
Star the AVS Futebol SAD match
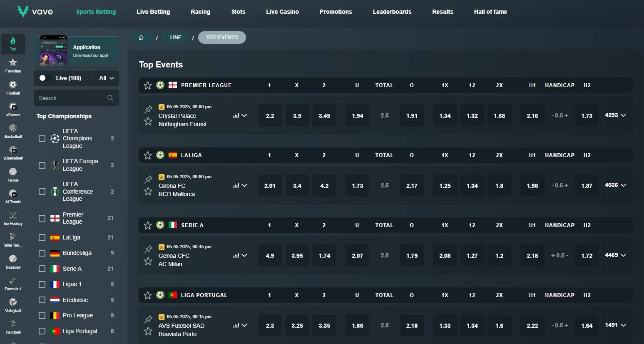click(148, 331)
